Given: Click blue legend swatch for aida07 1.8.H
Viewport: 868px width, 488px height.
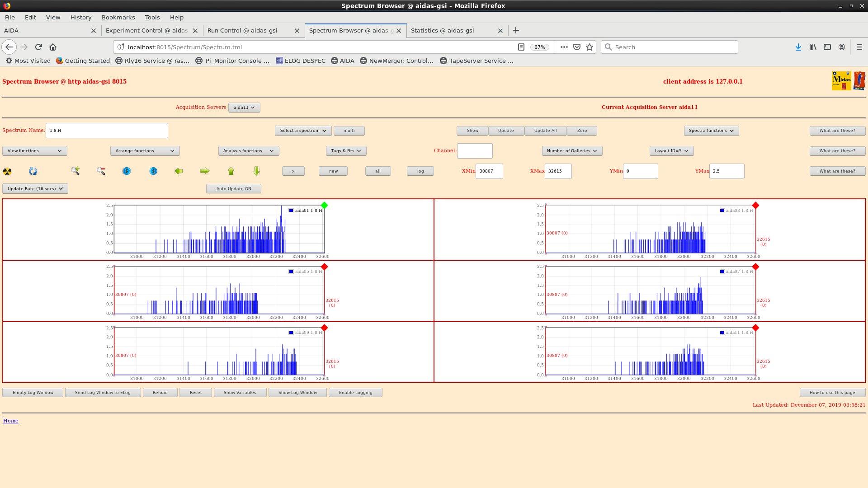Looking at the screenshot, I should click(x=722, y=272).
